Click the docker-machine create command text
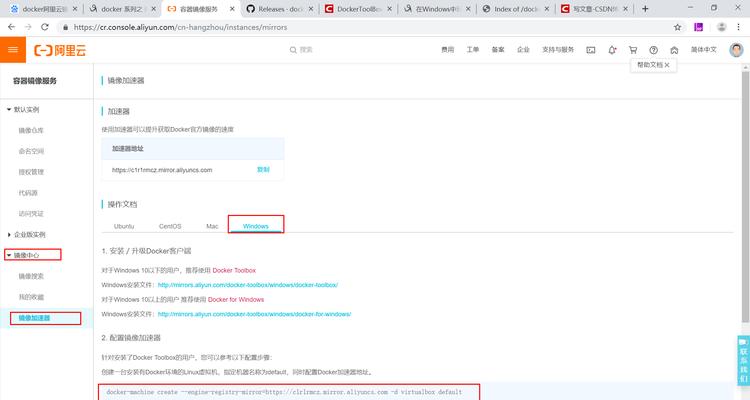Viewport: 750px width, 400px height. 284,392
